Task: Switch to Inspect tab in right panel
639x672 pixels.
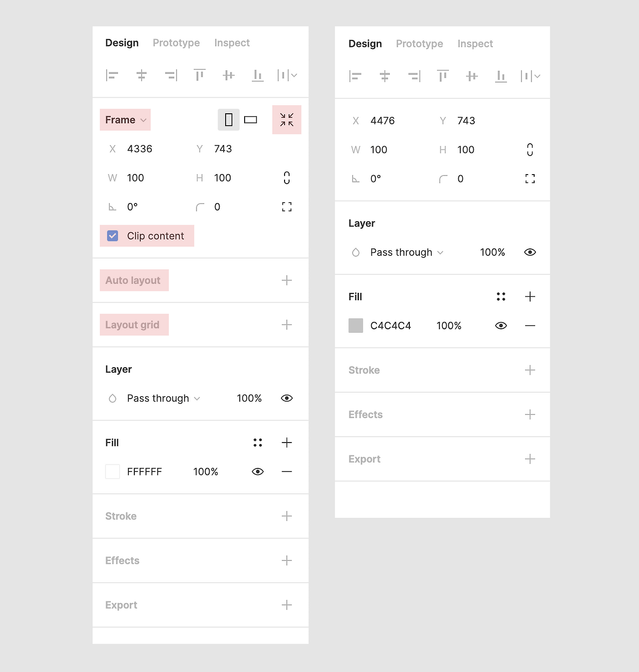Action: pyautogui.click(x=475, y=44)
